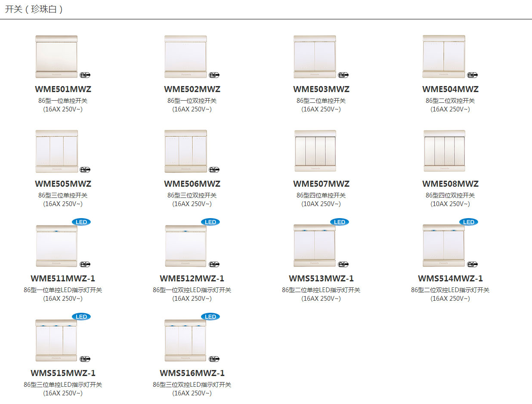Click the small indicator icon beside WME504MWZ image
Image resolution: width=532 pixels, height=404 pixels.
pyautogui.click(x=473, y=75)
